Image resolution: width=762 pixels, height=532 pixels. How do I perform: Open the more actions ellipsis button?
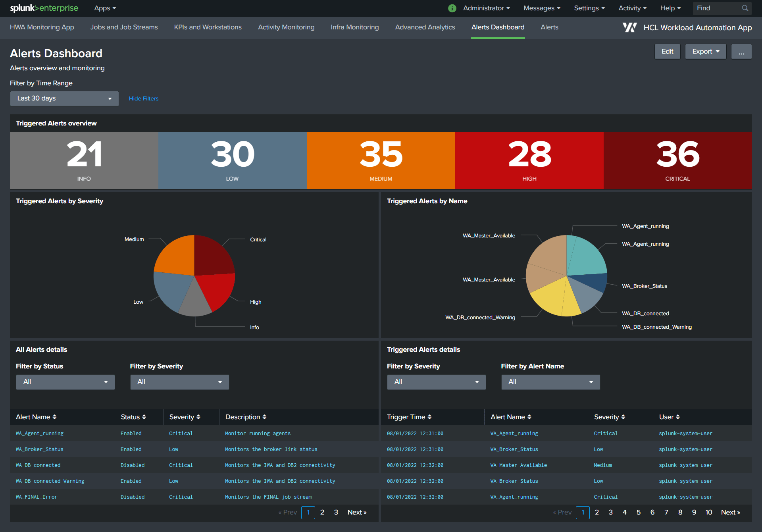pos(741,52)
